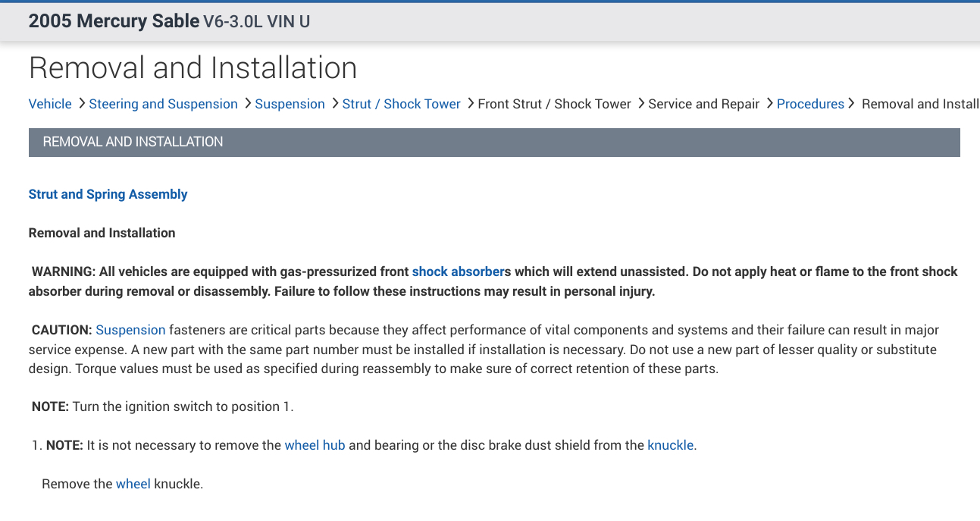980x521 pixels.
Task: Click the chevron just before the Procedures breadcrumb
Action: coord(769,103)
